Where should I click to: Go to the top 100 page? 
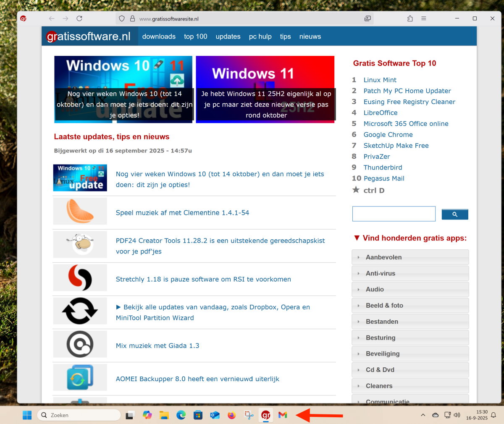195,37
